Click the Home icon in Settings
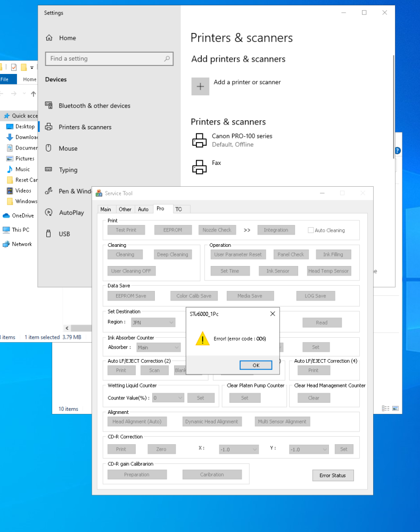420x532 pixels. 50,38
